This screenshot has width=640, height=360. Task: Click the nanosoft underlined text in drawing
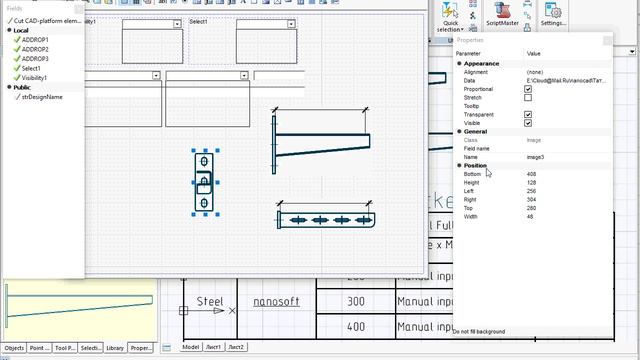click(276, 302)
